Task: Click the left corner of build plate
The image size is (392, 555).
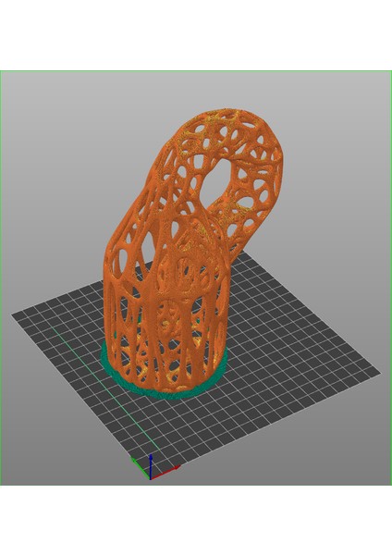Action: 14,314
